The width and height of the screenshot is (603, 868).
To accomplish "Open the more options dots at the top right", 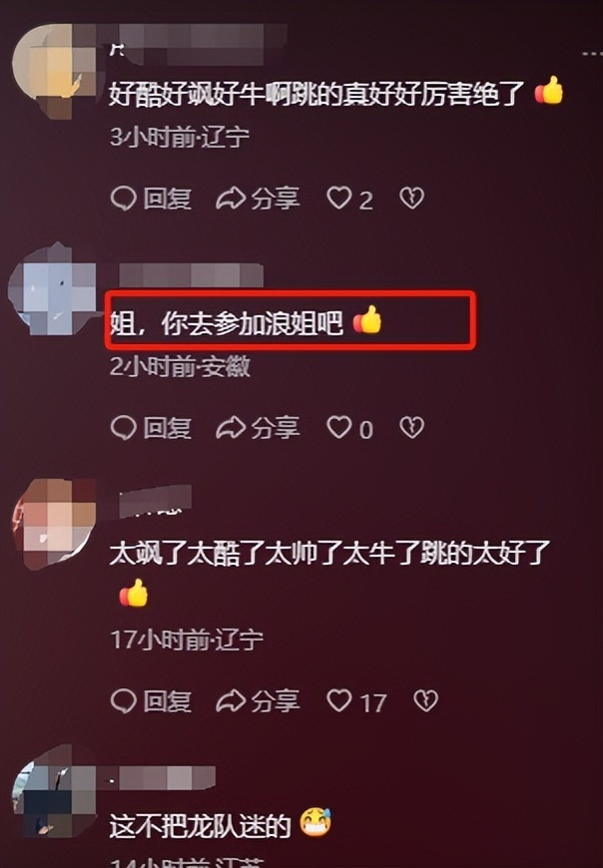I will tap(592, 54).
